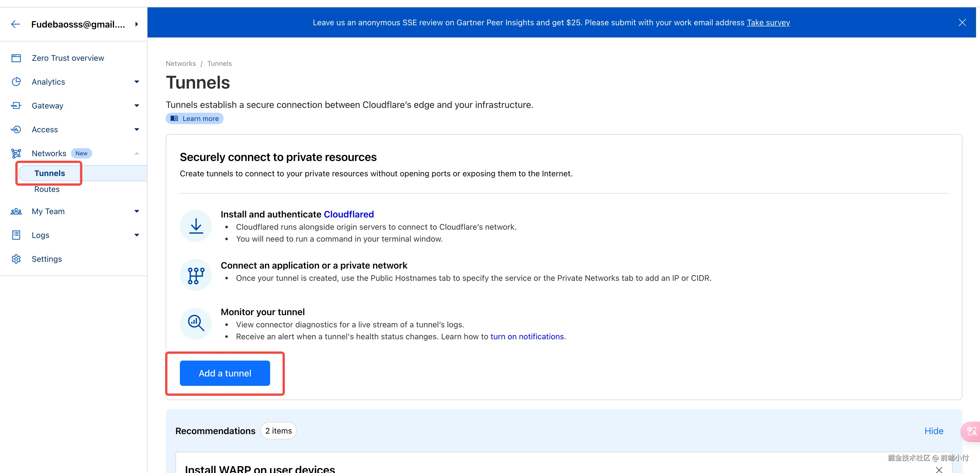The width and height of the screenshot is (980, 473).
Task: Collapse the Networks section arrow
Action: click(x=136, y=153)
